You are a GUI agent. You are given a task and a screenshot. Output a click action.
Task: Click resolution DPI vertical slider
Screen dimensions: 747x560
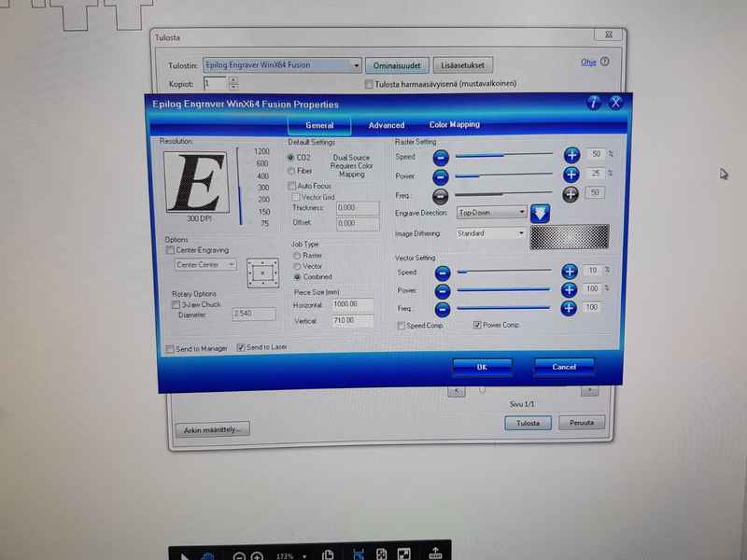click(239, 187)
